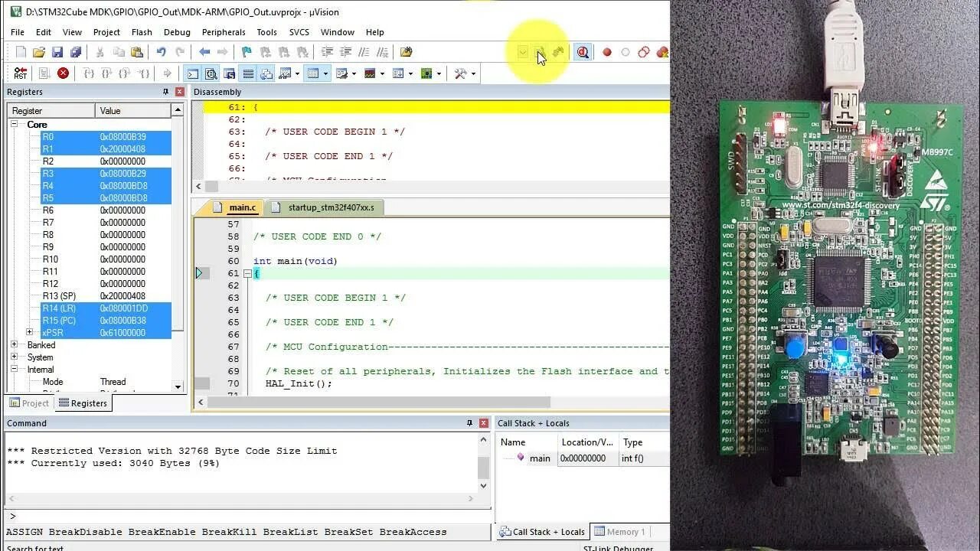This screenshot has height=551, width=980.
Task: Step out of current function icon
Action: (125, 73)
